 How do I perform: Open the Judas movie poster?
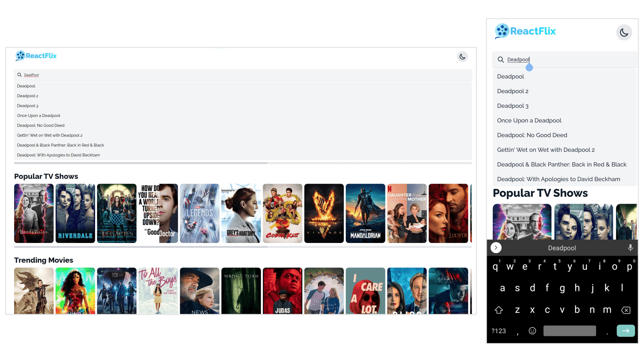[x=283, y=291]
